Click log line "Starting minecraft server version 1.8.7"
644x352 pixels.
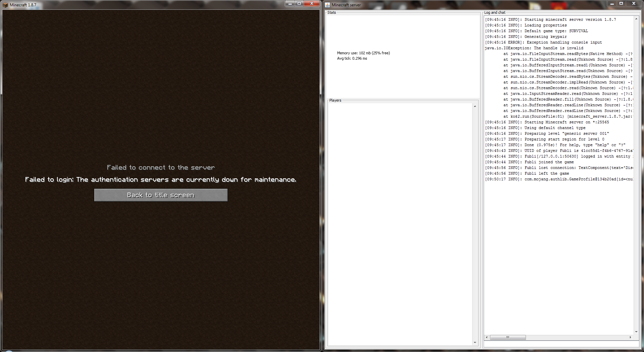coord(551,19)
